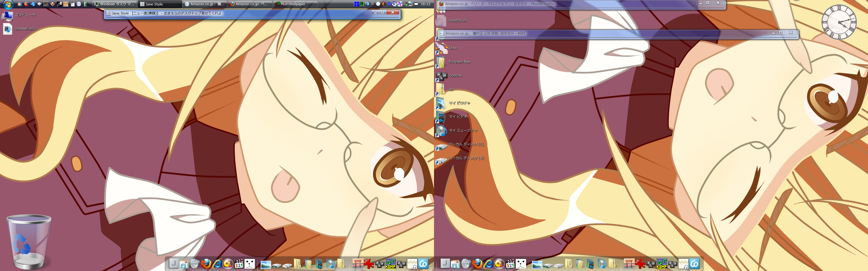This screenshot has height=271, width=868.
Task: Click the analog clock gadget
Action: 839,22
